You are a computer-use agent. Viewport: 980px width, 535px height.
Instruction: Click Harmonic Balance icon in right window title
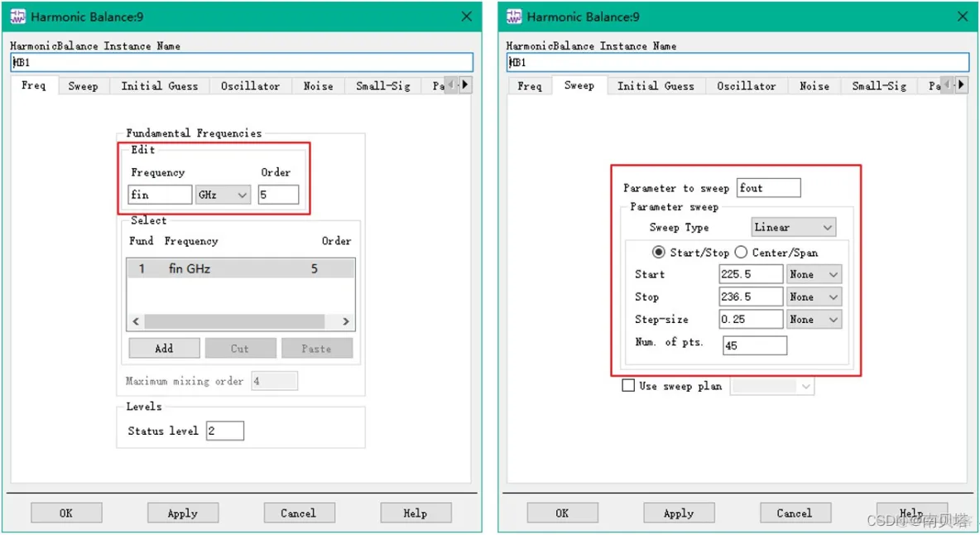(x=514, y=17)
